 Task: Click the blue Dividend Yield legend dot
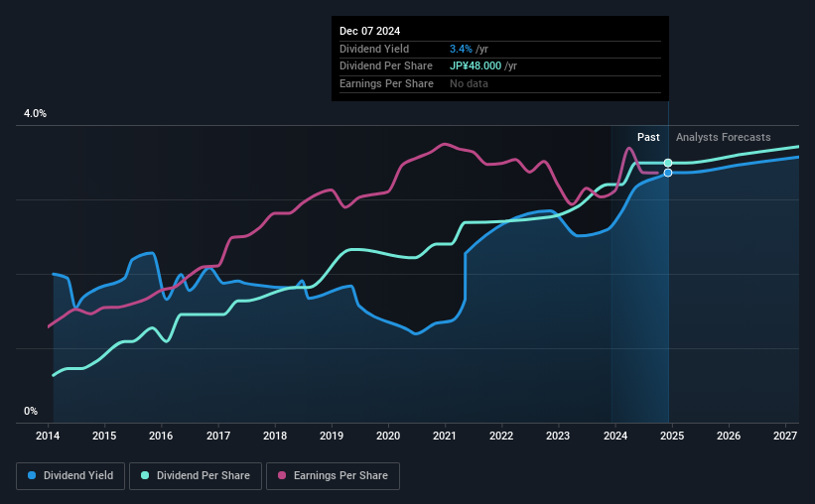click(x=32, y=475)
